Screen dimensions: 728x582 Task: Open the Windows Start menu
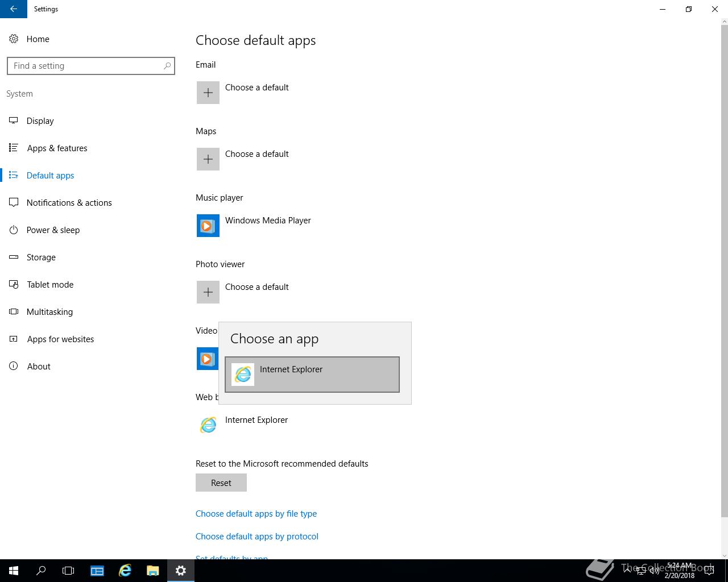[14, 571]
